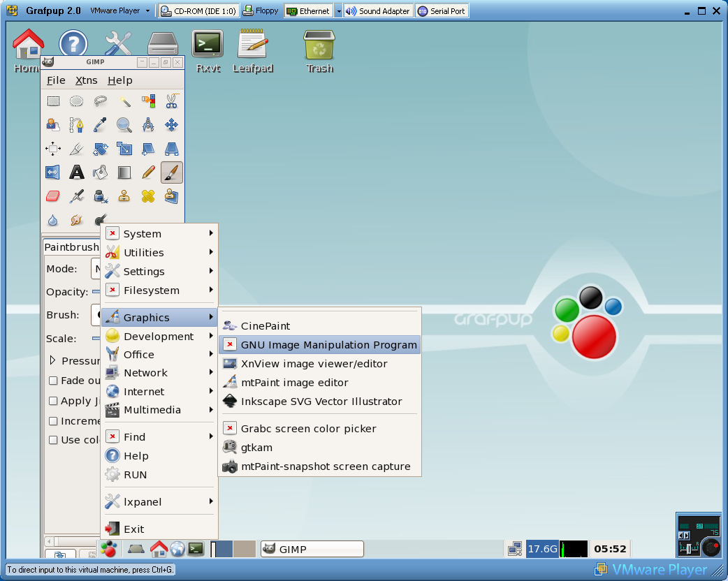Click the Serial Port device button
This screenshot has height=581, width=728.
click(x=442, y=11)
